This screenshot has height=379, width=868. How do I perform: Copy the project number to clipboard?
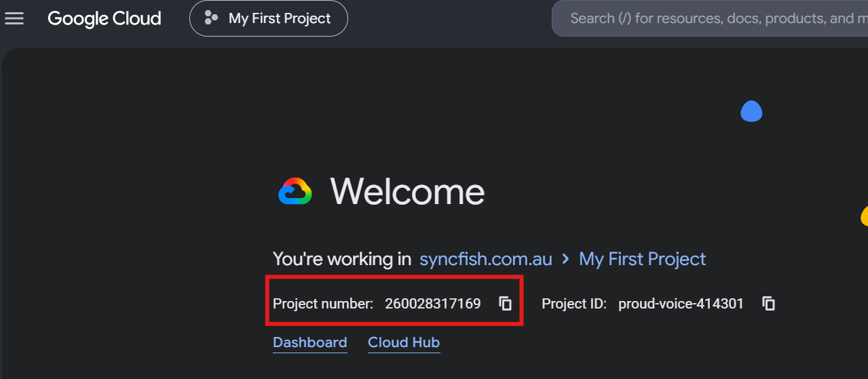coord(506,304)
